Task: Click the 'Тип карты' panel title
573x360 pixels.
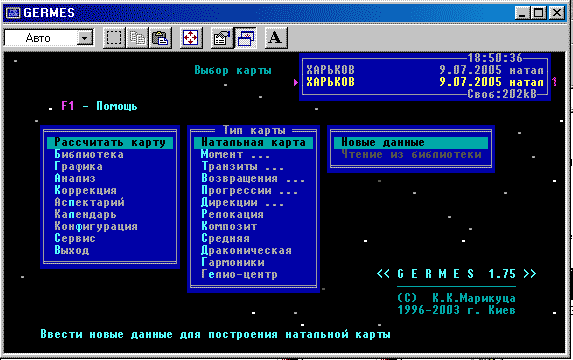Action: (x=254, y=130)
